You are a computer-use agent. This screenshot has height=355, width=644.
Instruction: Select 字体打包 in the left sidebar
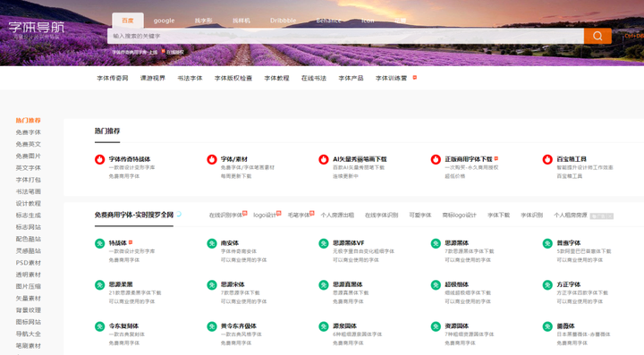(x=29, y=180)
